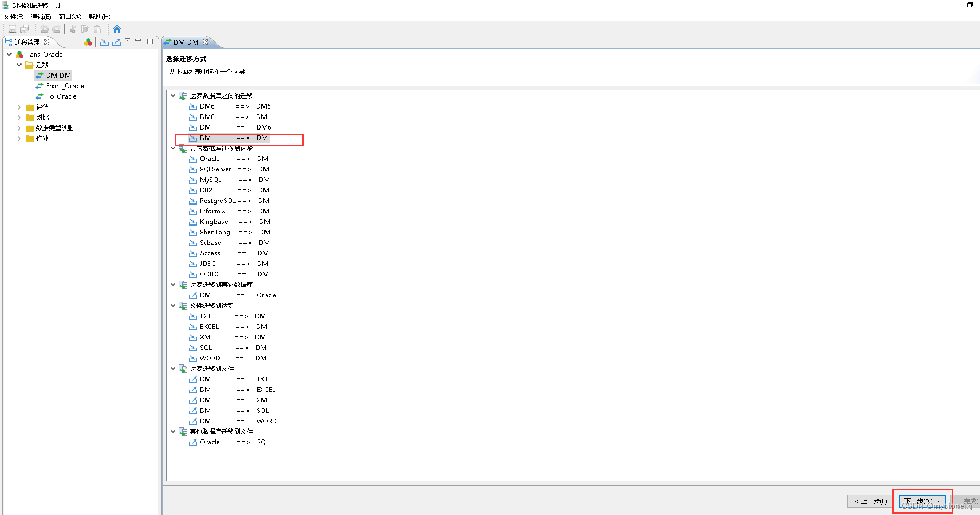Close the DM_DM editor tab
Viewport: 980px width, 515px height.
tap(205, 42)
